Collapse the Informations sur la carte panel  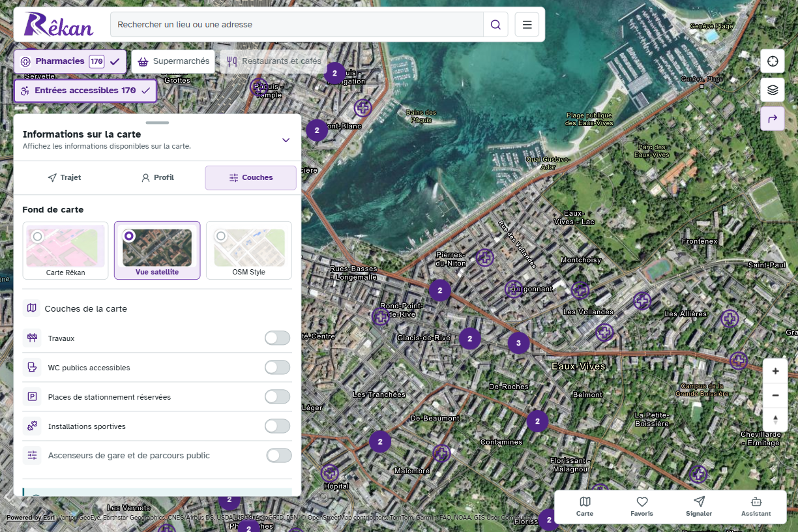tap(286, 140)
